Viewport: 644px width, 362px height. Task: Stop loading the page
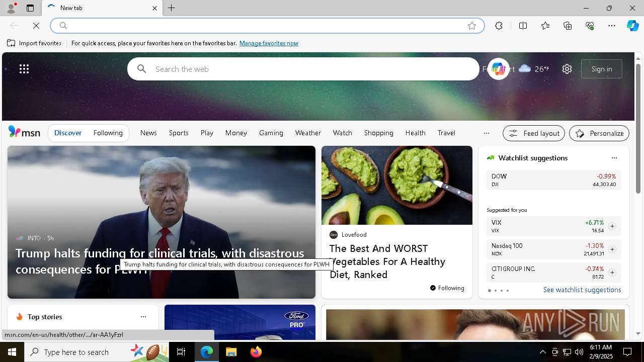pyautogui.click(x=36, y=26)
